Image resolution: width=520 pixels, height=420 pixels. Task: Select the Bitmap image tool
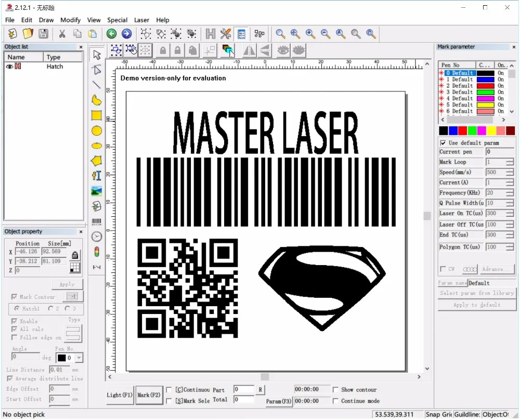click(97, 191)
